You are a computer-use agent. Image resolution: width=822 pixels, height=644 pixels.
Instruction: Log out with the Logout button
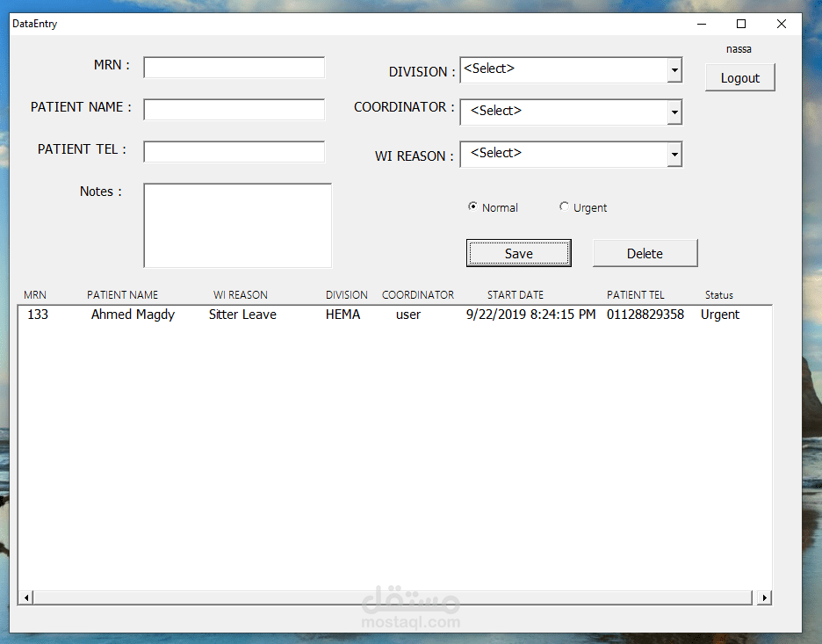coord(739,77)
